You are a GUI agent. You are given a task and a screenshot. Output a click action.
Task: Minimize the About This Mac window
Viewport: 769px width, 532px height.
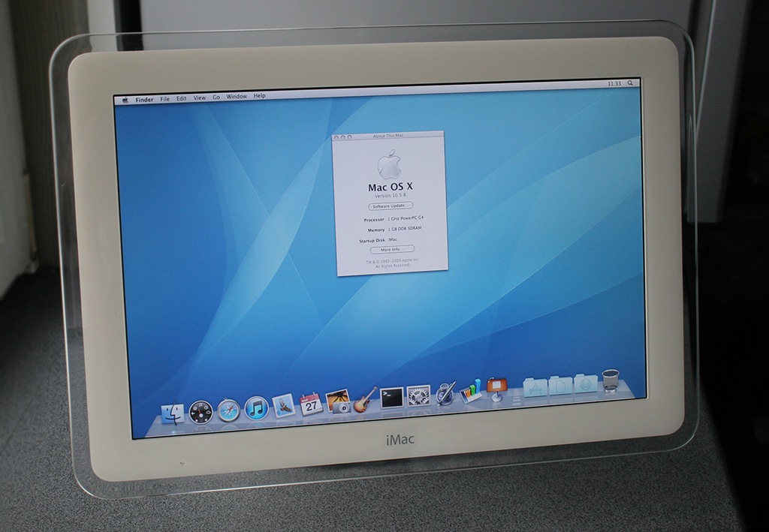click(342, 137)
